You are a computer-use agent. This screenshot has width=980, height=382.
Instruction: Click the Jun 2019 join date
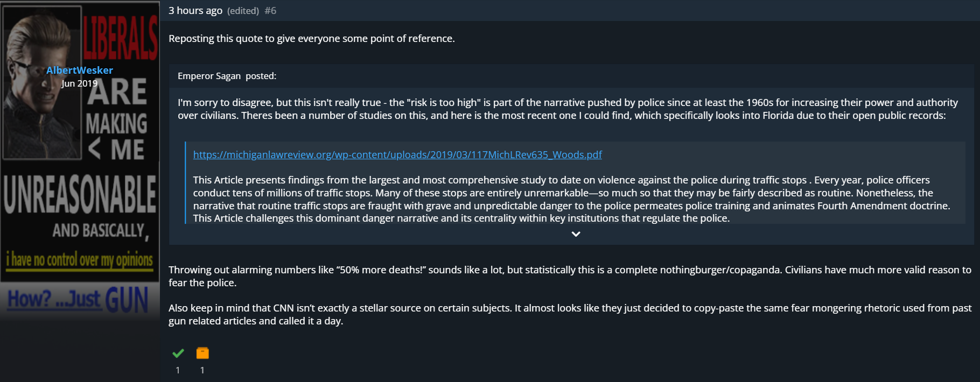click(80, 83)
